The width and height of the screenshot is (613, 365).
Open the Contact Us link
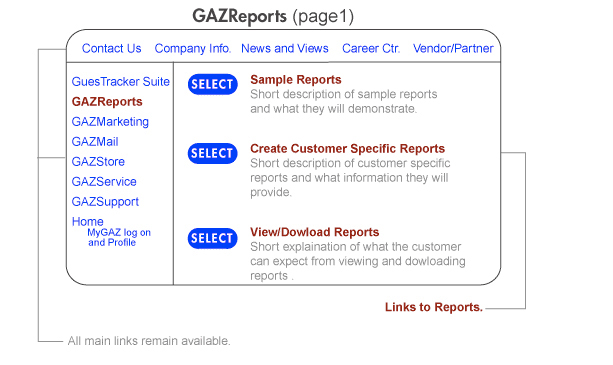[x=111, y=48]
